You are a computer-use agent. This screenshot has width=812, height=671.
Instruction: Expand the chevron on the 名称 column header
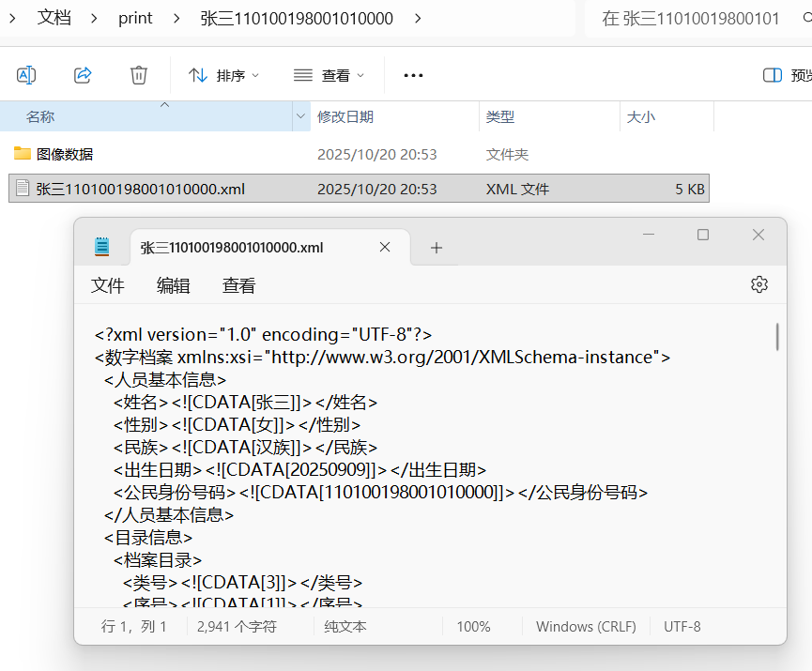(300, 114)
